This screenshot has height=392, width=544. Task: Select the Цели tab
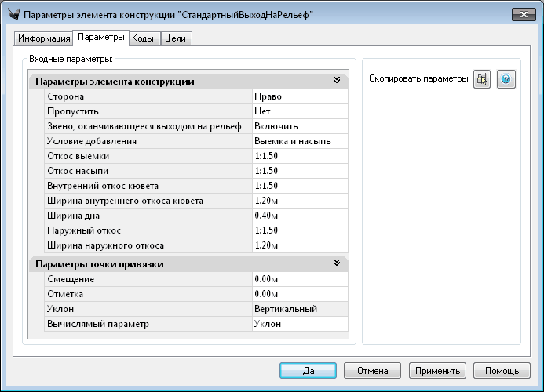(x=177, y=38)
